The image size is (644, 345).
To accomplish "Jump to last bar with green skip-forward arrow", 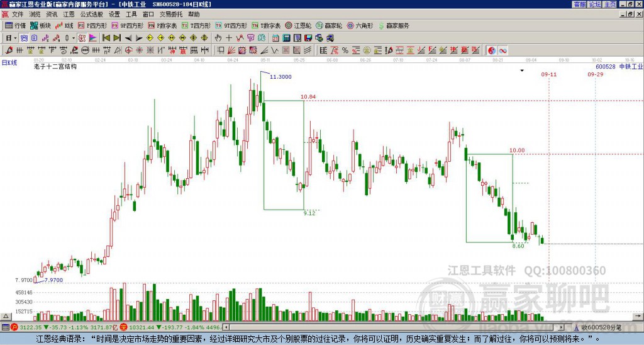I will pyautogui.click(x=117, y=38).
